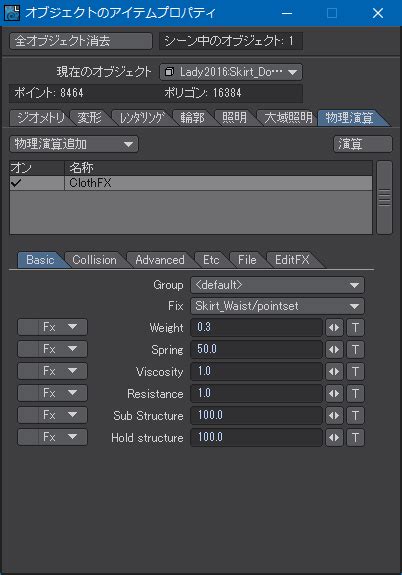
Task: Click the Weight envelope T button
Action: pos(355,327)
